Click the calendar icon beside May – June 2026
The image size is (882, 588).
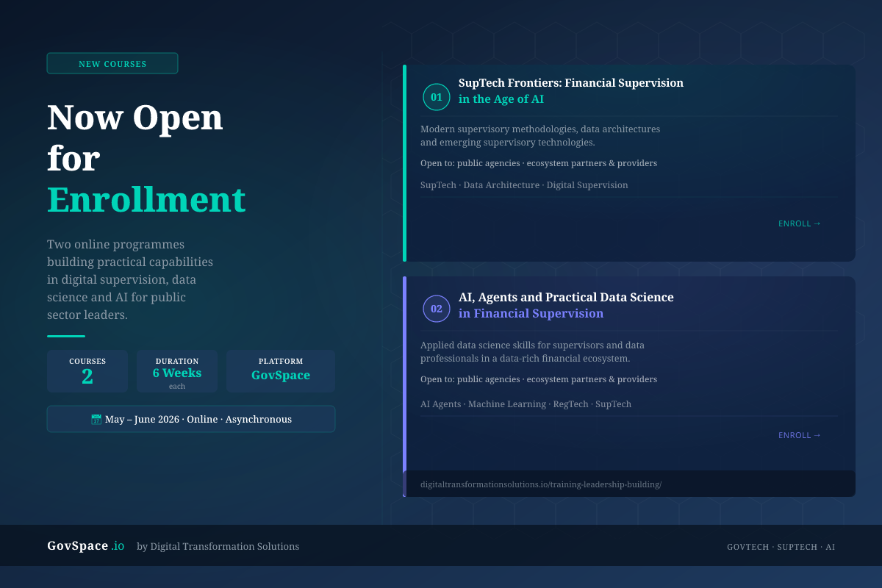coord(96,419)
